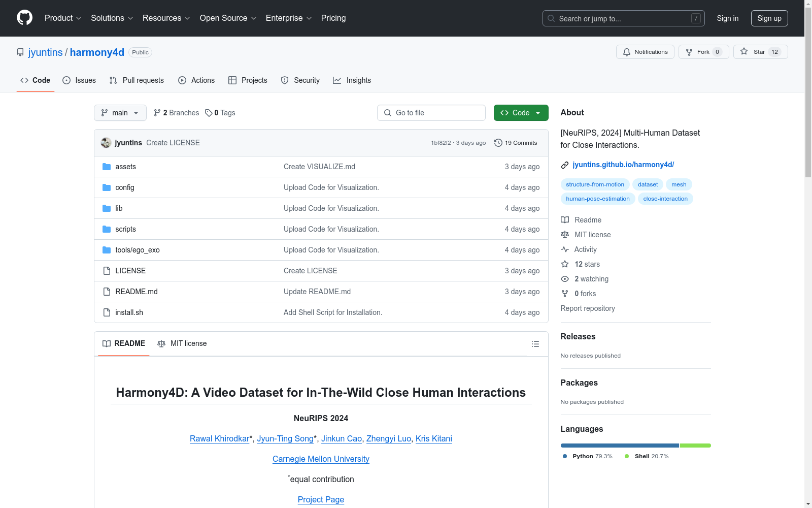Open commit hash 1bf82f2

tap(441, 143)
